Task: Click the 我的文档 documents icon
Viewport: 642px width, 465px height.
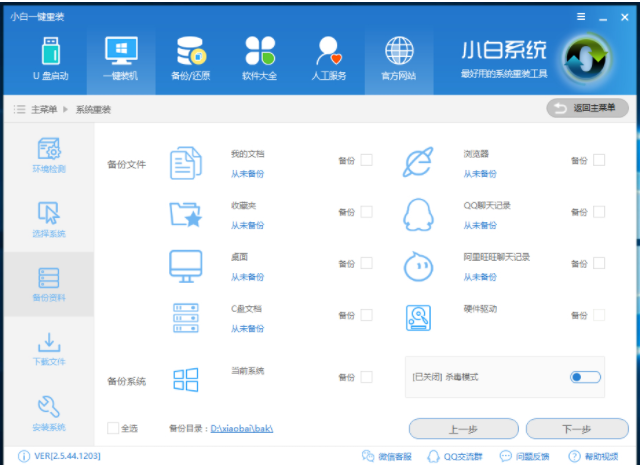Action: (185, 163)
